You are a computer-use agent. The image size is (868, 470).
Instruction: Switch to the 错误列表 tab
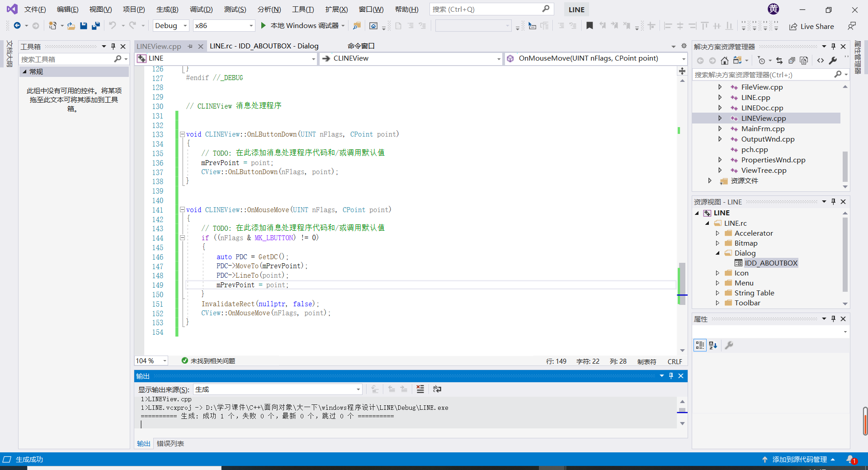170,443
